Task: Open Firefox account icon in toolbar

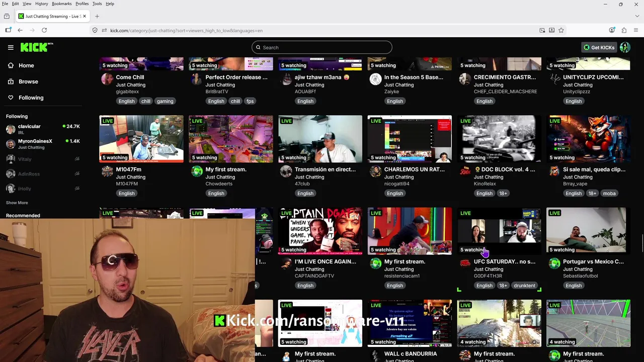Action: 612,30
